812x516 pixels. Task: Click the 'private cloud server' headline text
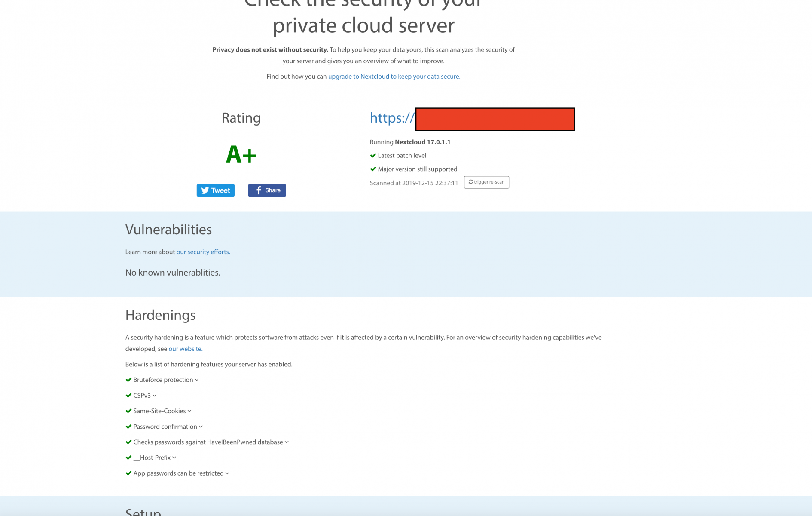363,25
